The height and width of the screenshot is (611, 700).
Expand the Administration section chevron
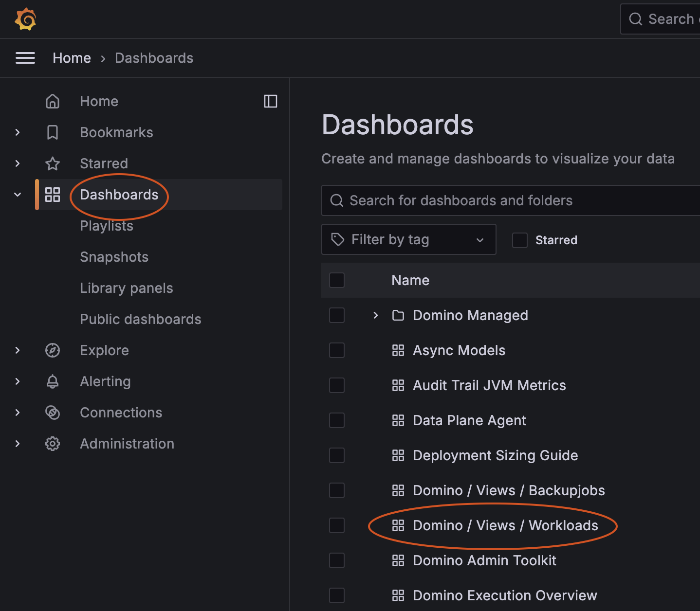point(18,444)
